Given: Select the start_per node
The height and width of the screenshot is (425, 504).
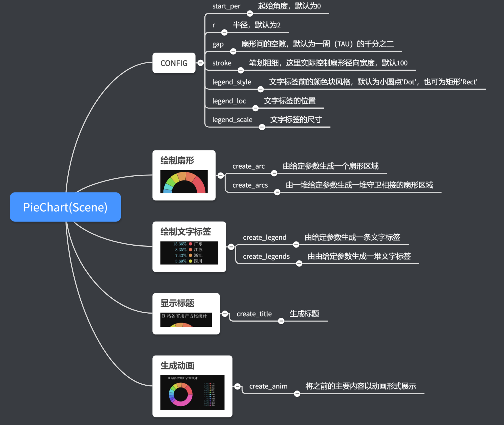Looking at the screenshot, I should pos(226,6).
